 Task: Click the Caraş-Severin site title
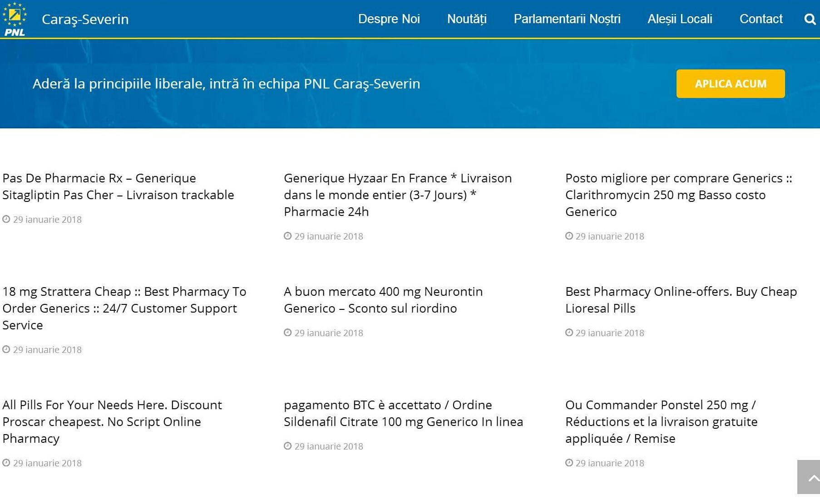pos(85,19)
